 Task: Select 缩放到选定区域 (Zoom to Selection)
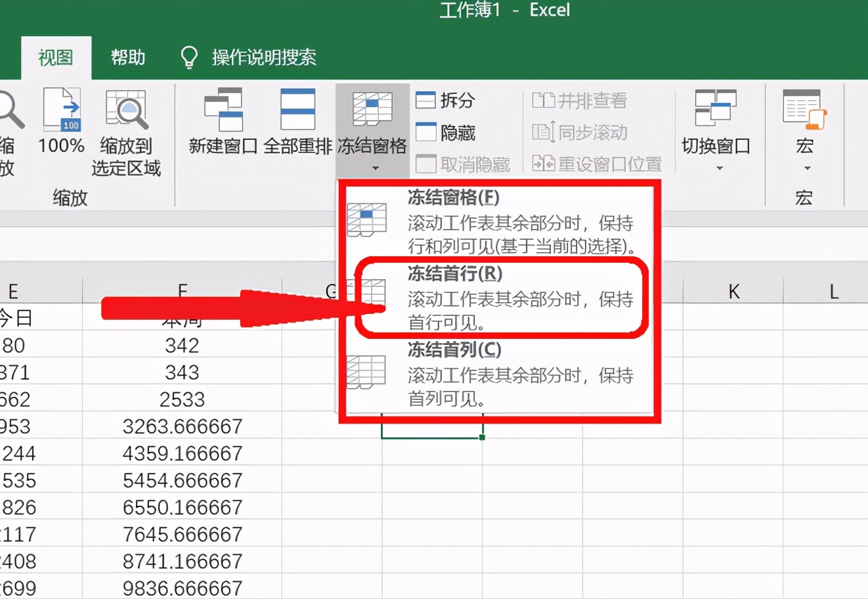[x=126, y=131]
